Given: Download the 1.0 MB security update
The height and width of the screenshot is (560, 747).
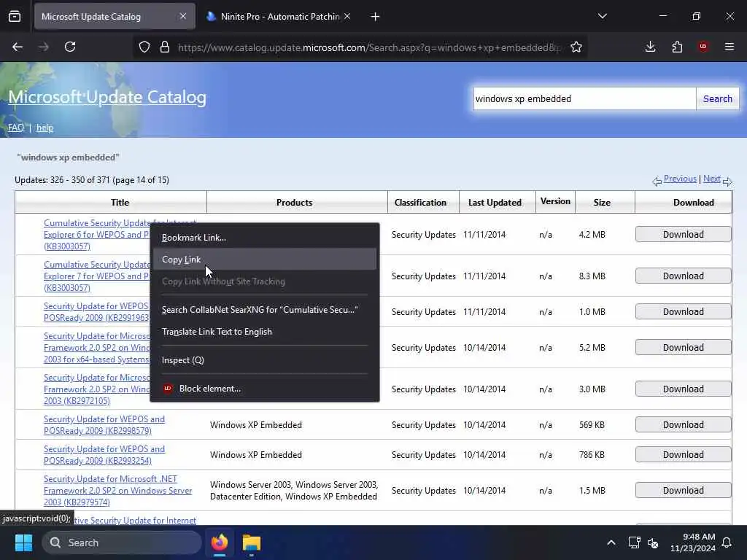Looking at the screenshot, I should 683,311.
